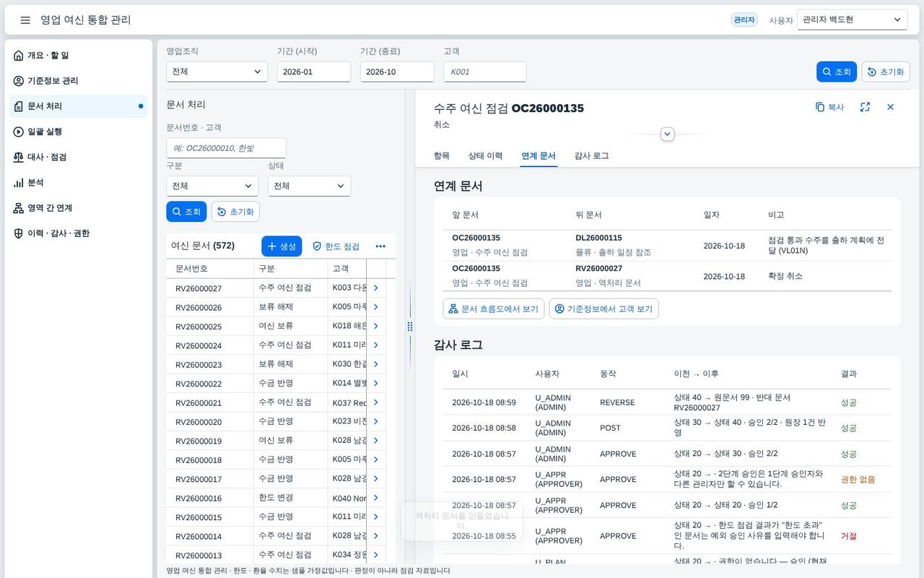Expand the header chevron under the document title
Screen dimensions: 924x578
tap(668, 134)
